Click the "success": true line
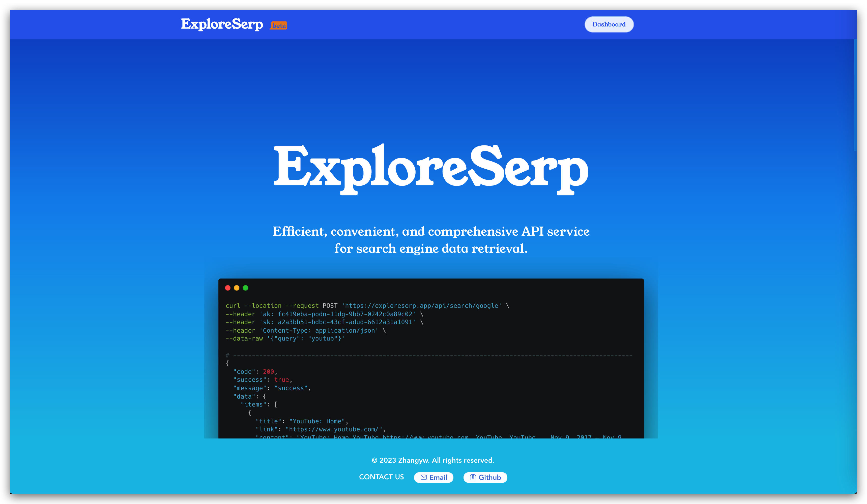 [x=263, y=380]
